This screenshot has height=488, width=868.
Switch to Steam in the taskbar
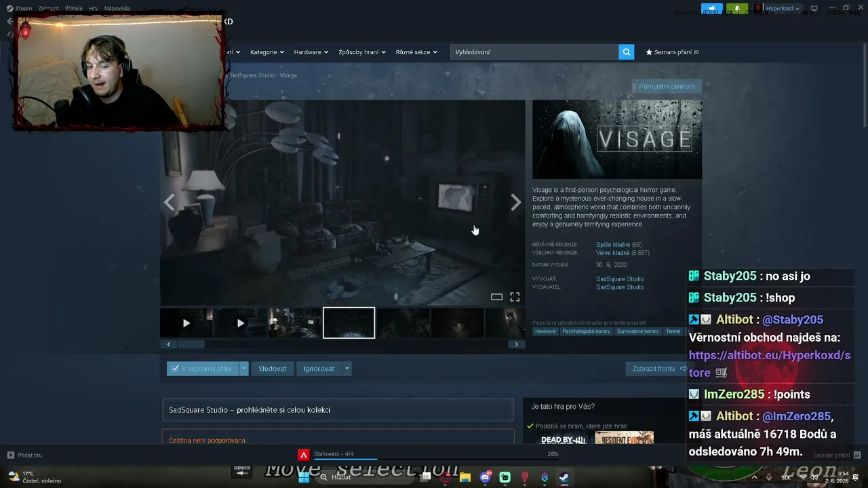564,477
